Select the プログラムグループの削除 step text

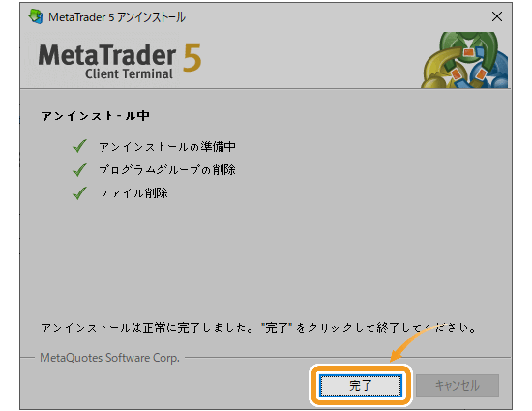(167, 170)
